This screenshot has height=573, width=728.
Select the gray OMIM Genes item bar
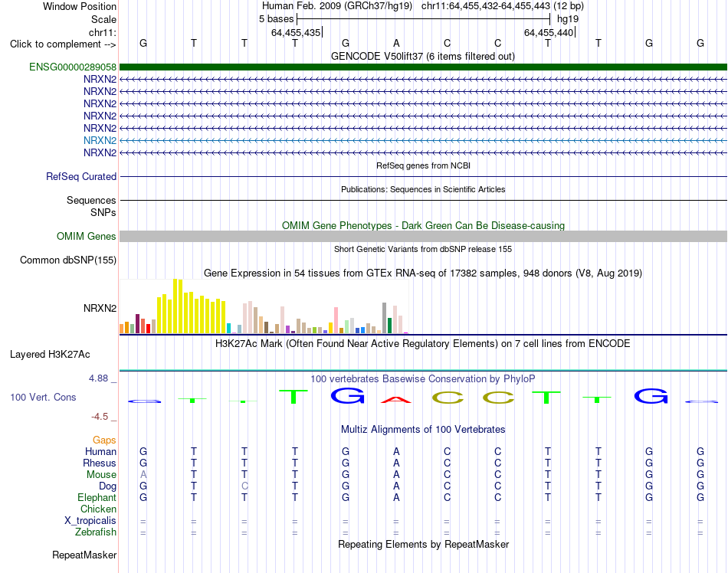[423, 236]
